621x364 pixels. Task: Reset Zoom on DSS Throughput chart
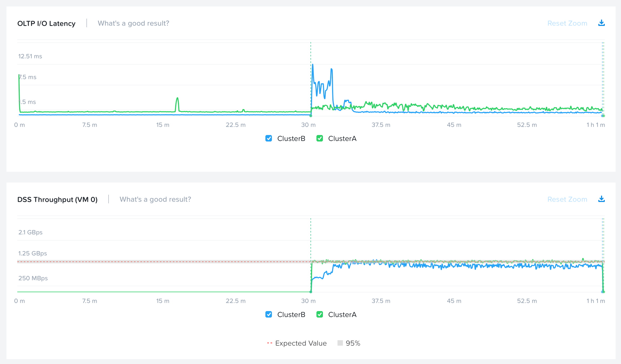pyautogui.click(x=567, y=200)
